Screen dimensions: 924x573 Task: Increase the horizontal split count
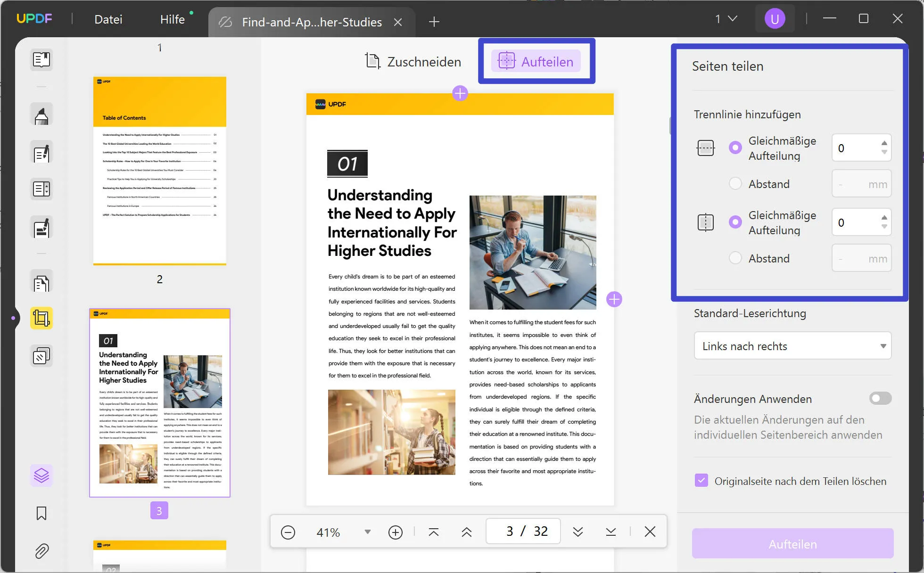[x=884, y=143]
